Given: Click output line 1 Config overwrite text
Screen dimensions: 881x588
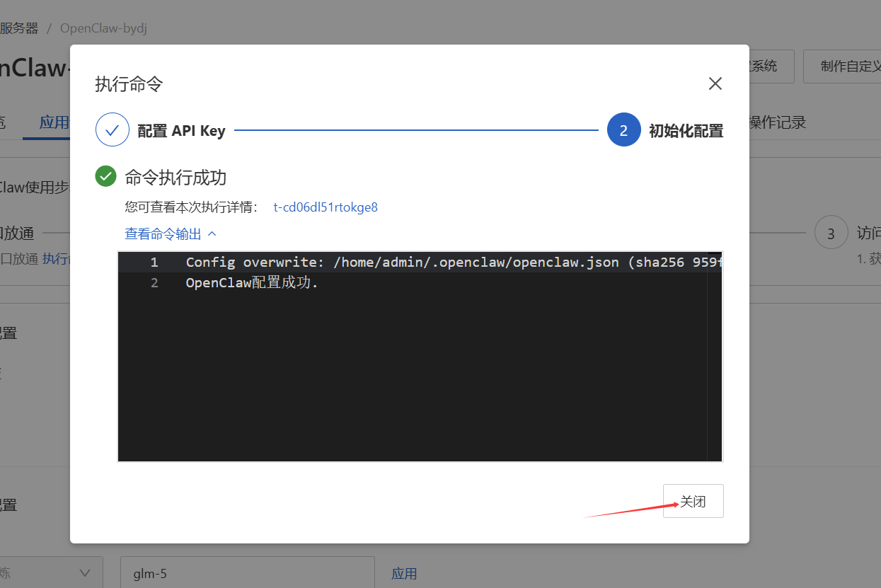Looking at the screenshot, I should click(x=454, y=263).
